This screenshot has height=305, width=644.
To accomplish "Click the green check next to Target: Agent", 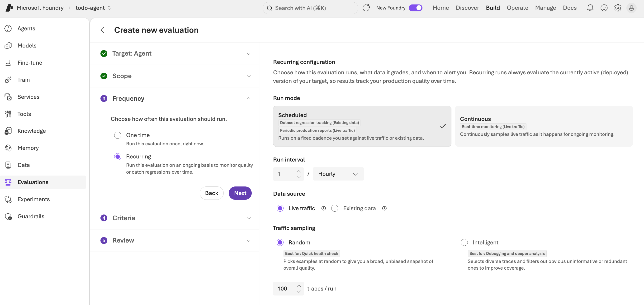I will tap(104, 53).
